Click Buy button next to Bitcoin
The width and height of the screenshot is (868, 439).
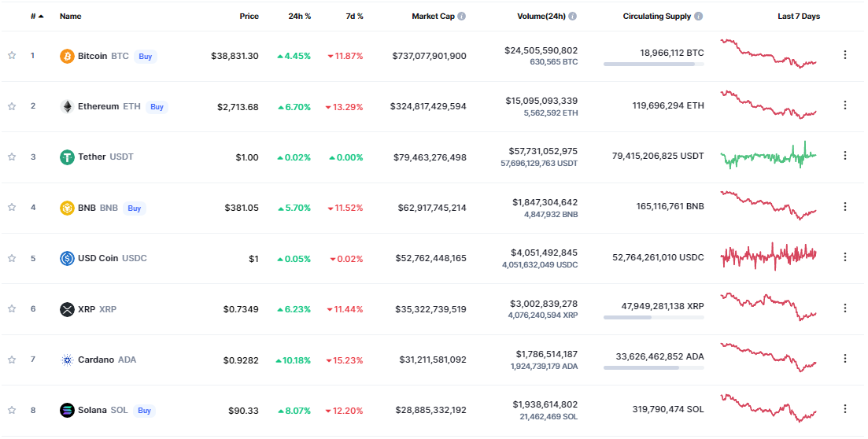(x=146, y=57)
